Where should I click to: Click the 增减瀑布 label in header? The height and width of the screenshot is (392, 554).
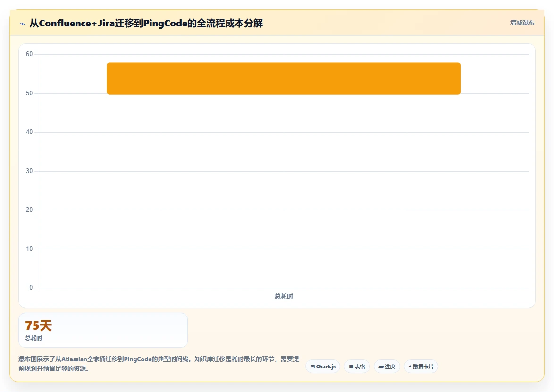point(522,23)
